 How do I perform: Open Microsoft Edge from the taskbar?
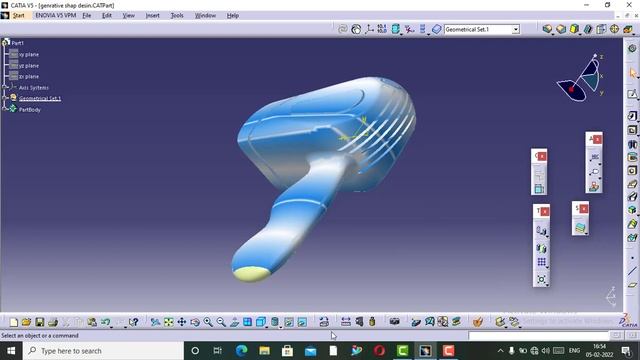241,351
